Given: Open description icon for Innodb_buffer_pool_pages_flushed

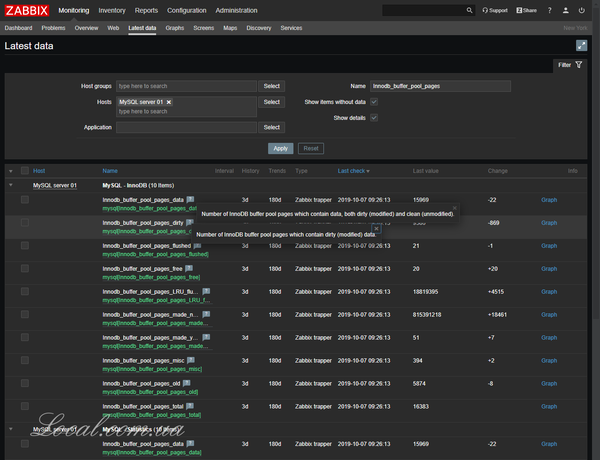Looking at the screenshot, I should [197, 245].
